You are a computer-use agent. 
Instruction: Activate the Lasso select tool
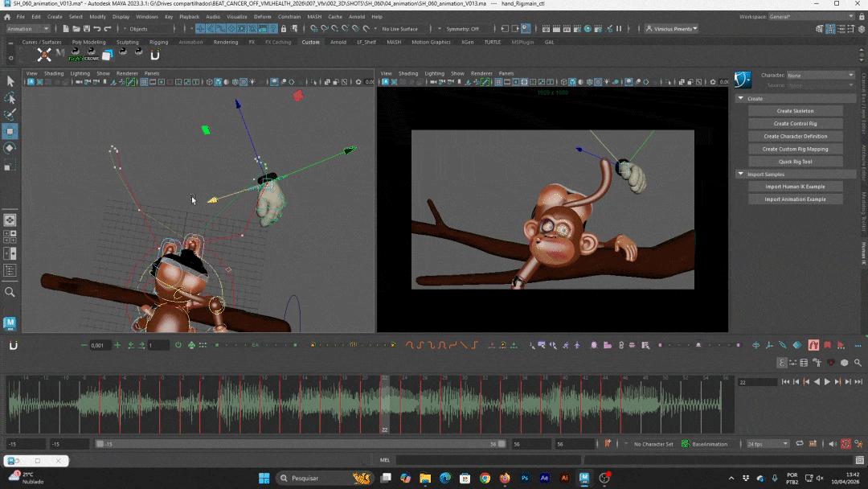click(x=10, y=97)
